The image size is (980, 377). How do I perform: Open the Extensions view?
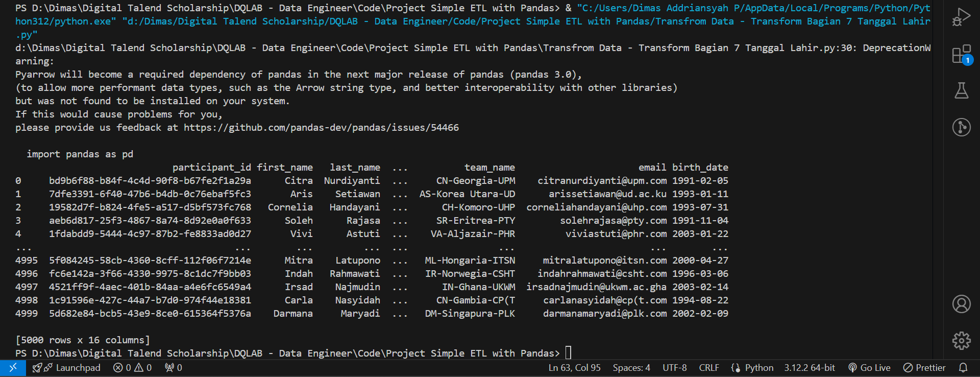pos(961,54)
